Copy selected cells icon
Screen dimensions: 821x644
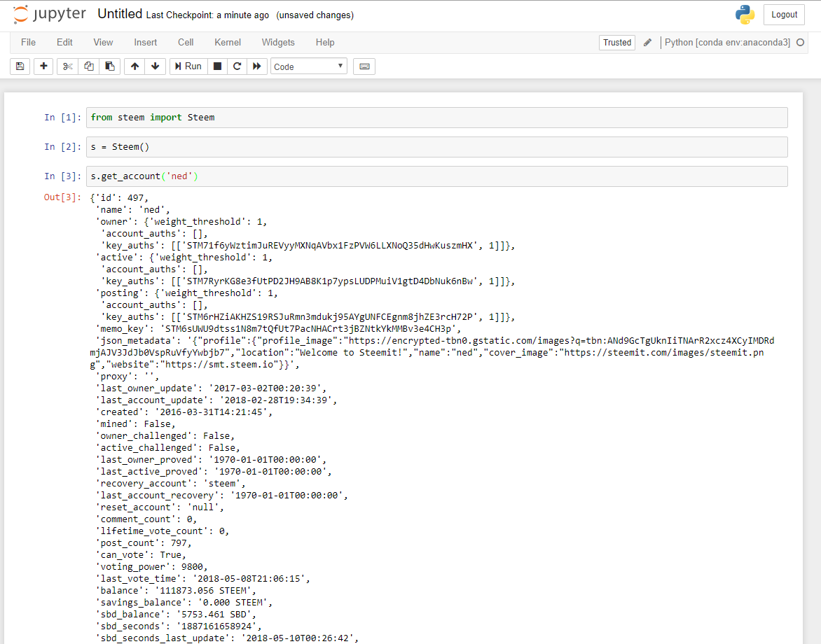pyautogui.click(x=89, y=66)
